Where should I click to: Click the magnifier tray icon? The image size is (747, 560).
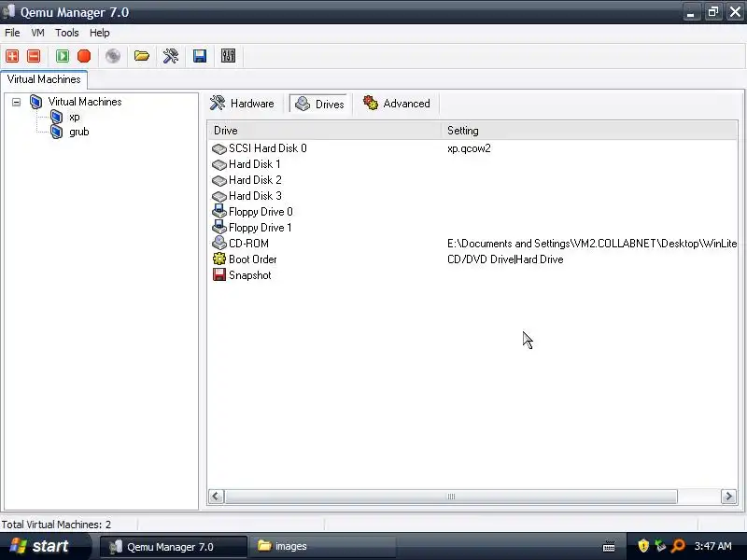[678, 545]
